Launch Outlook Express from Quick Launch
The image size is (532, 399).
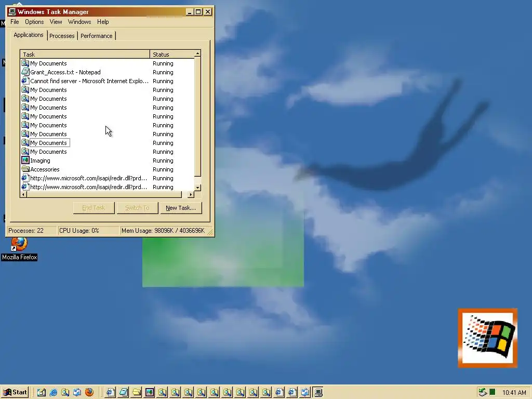(x=77, y=393)
